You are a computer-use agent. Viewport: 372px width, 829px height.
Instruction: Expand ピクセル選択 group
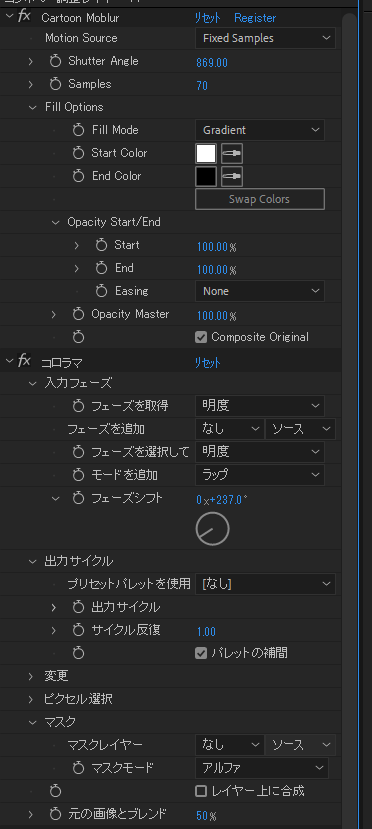coord(31,699)
